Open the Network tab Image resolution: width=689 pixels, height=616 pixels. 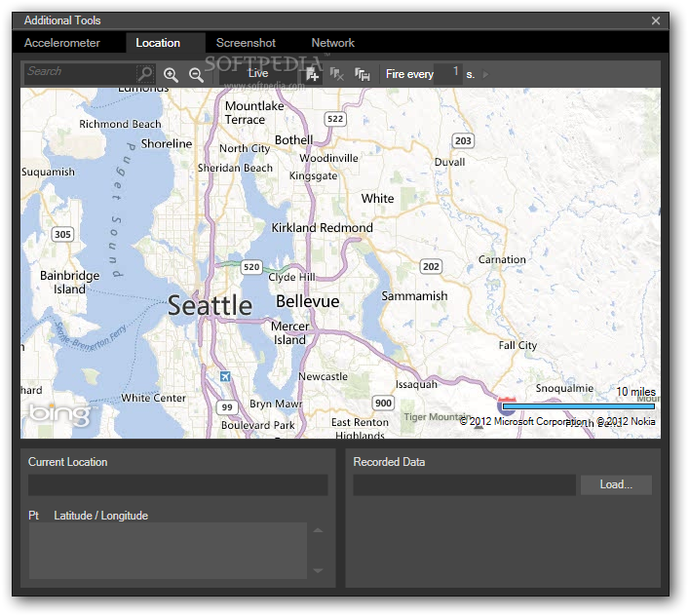pyautogui.click(x=332, y=43)
